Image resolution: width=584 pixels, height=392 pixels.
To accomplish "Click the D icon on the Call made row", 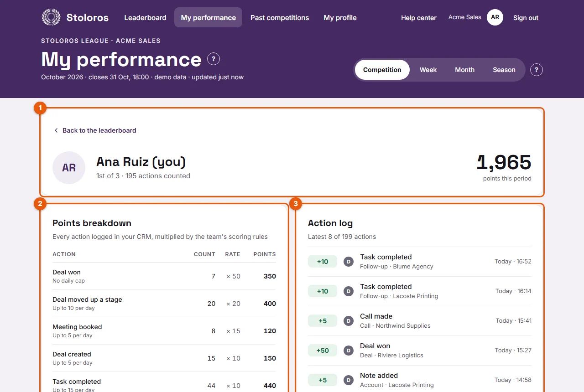I will pyautogui.click(x=349, y=321).
